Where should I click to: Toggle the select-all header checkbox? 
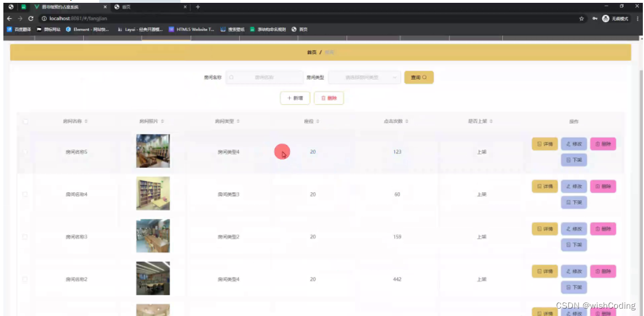25,121
